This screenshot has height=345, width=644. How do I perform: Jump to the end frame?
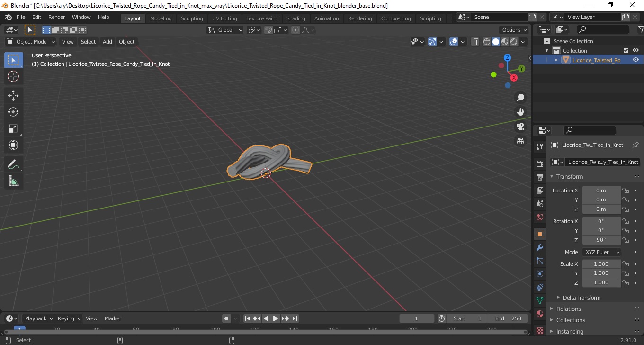[x=295, y=318]
